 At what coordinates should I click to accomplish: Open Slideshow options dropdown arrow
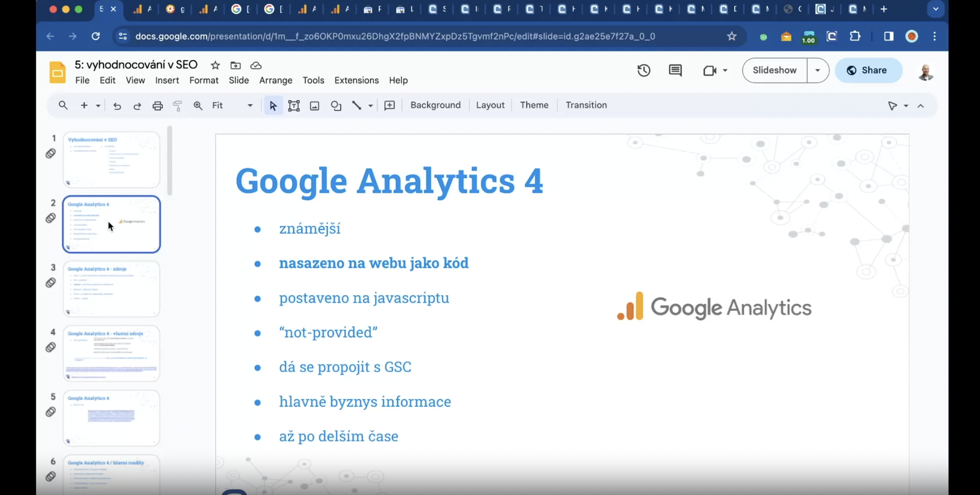click(817, 70)
